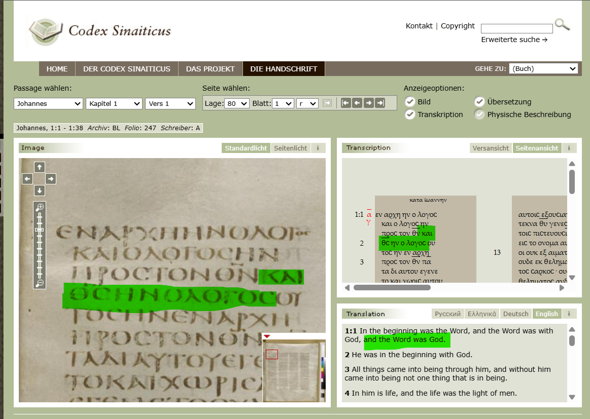Viewport: 590px width, 419px height.
Task: Open the Johannes book dropdown
Action: pos(48,103)
